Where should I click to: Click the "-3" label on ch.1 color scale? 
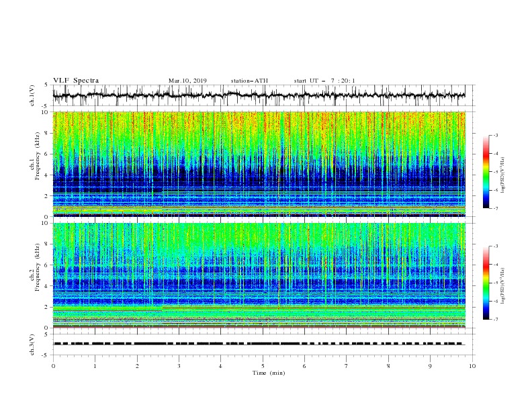(495, 135)
